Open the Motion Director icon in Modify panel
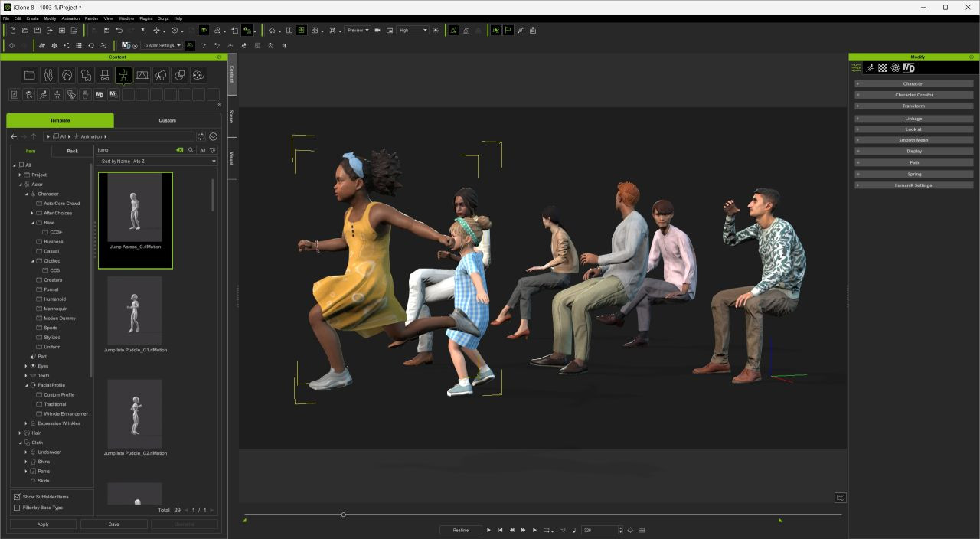980x539 pixels. [x=909, y=68]
